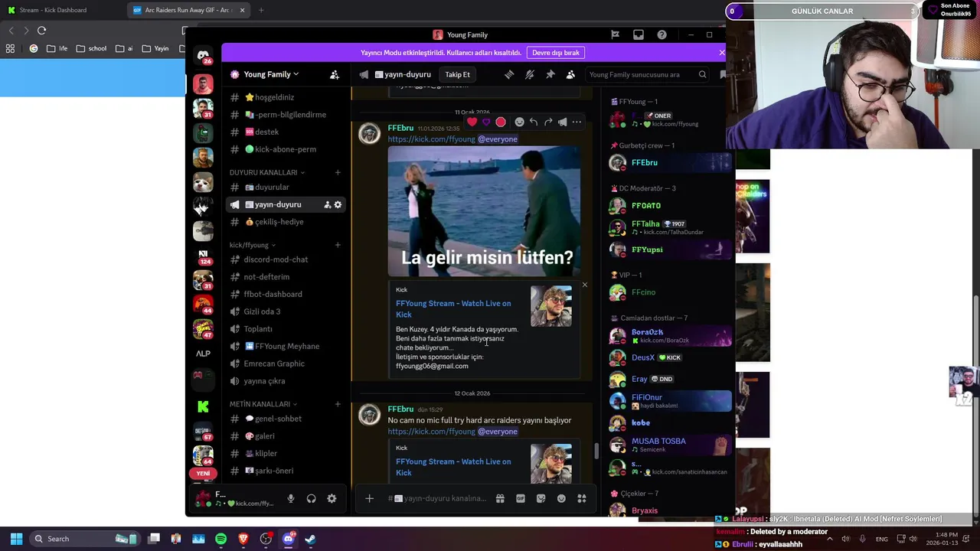Click Devre dışı bırak button in banner
Viewport: 980px width, 551px height.
point(556,53)
